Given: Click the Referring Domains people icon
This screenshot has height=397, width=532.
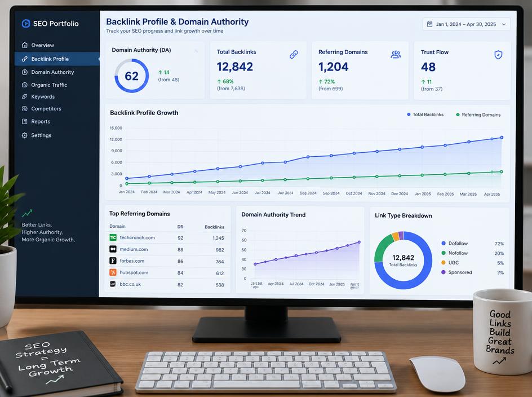Looking at the screenshot, I should point(396,54).
